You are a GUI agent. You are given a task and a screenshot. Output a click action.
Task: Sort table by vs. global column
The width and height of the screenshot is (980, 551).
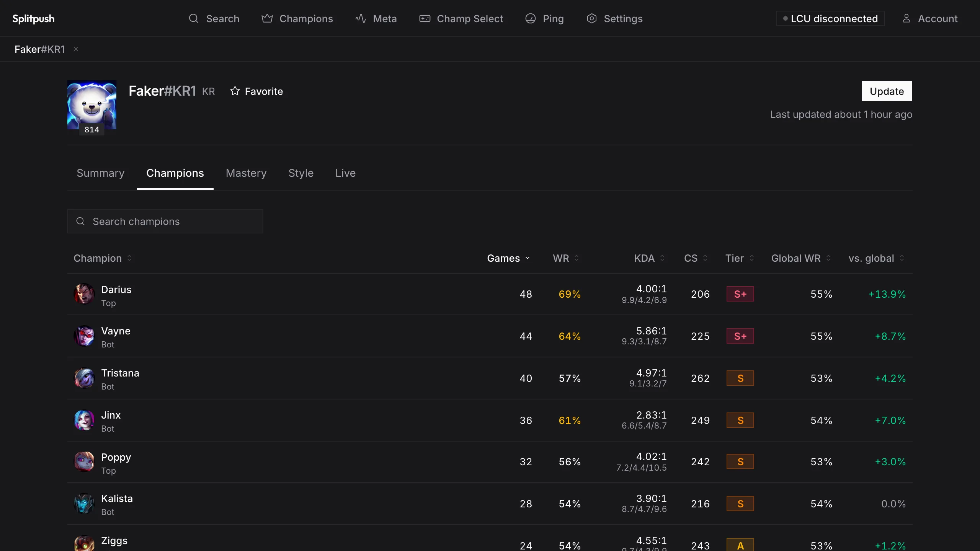(x=877, y=258)
